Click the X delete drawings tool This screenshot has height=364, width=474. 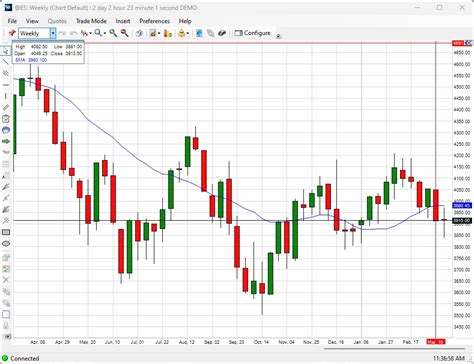[x=6, y=280]
